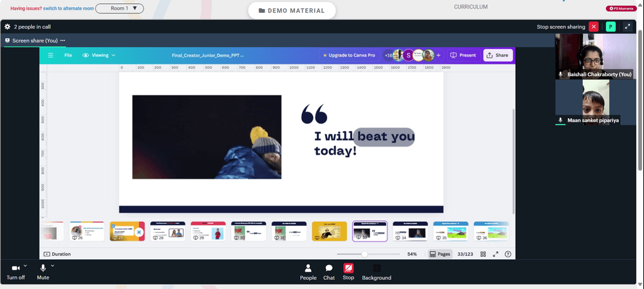The height and width of the screenshot is (289, 644).
Task: Toggle the Pages view button
Action: pos(440,254)
